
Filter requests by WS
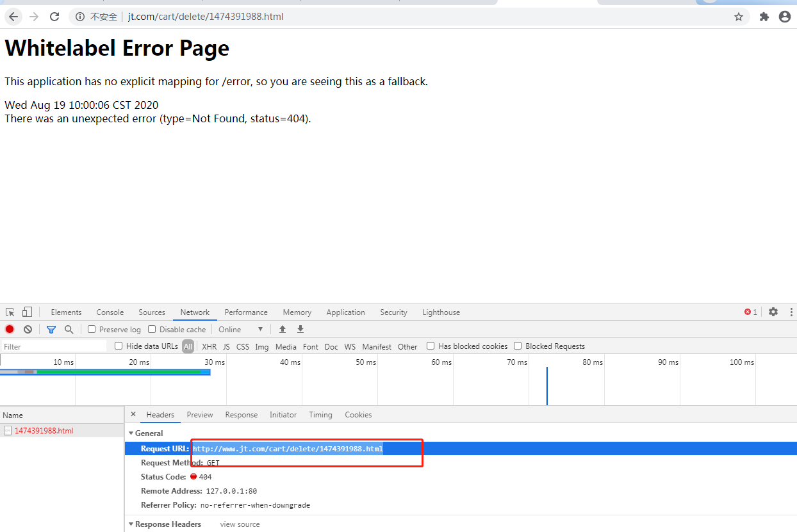(350, 346)
